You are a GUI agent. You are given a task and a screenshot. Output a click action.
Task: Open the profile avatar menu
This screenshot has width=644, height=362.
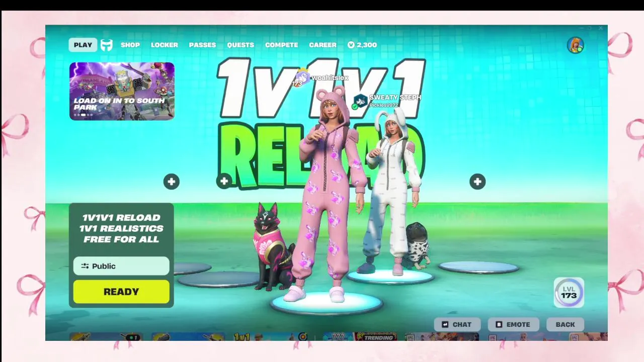tap(575, 45)
